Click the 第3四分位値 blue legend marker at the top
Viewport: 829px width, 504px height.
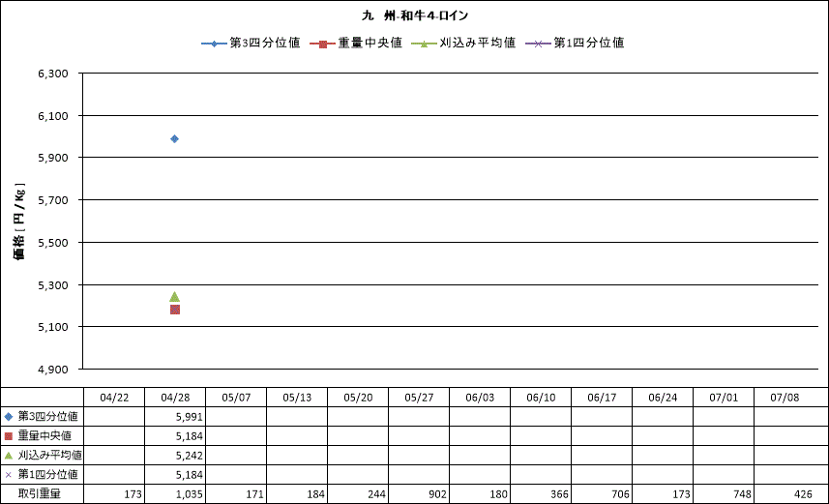tap(214, 44)
